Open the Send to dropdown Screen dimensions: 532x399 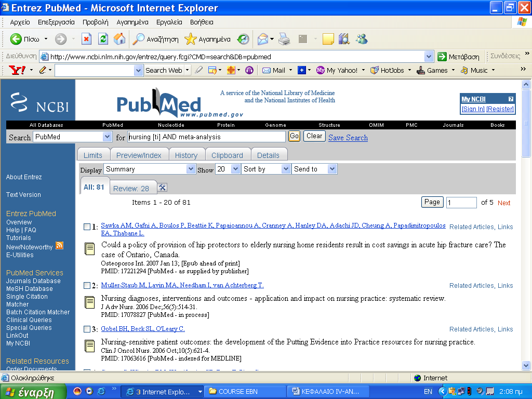(332, 169)
